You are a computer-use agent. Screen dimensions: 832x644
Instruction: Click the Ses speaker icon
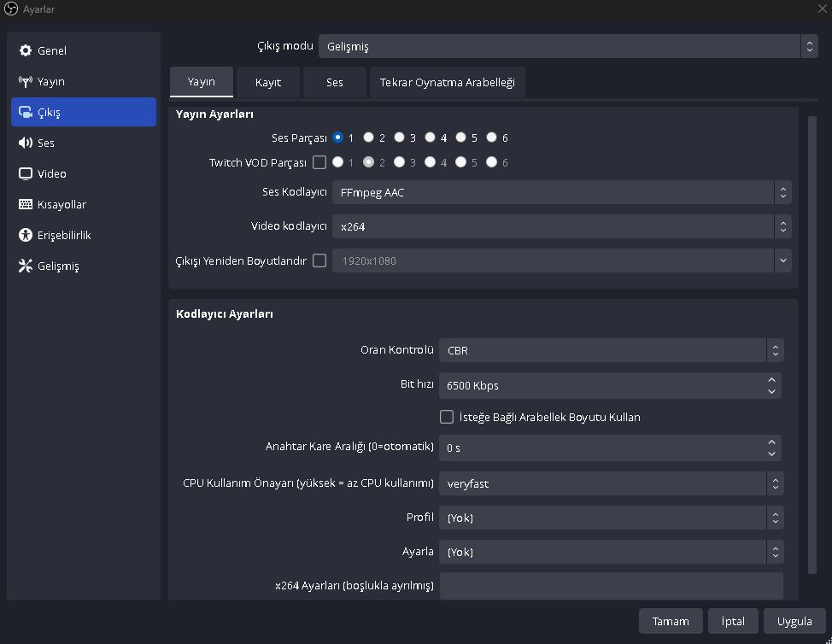tap(26, 143)
